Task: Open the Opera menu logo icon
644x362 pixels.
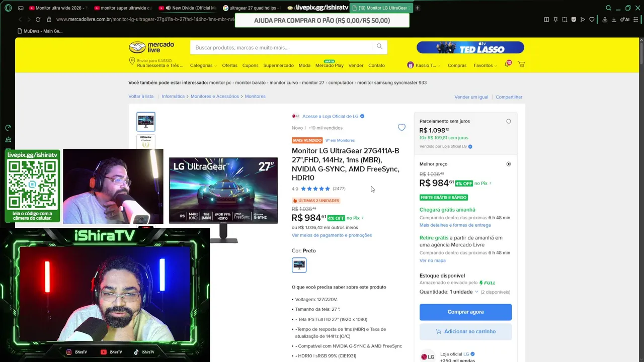Action: [8, 8]
